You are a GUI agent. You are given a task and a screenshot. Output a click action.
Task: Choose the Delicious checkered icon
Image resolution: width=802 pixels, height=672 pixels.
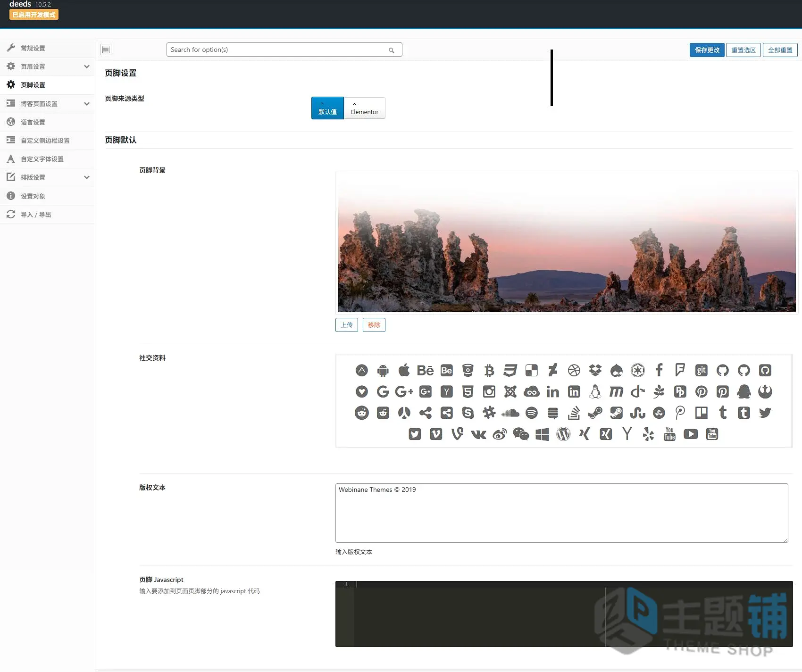[532, 371]
